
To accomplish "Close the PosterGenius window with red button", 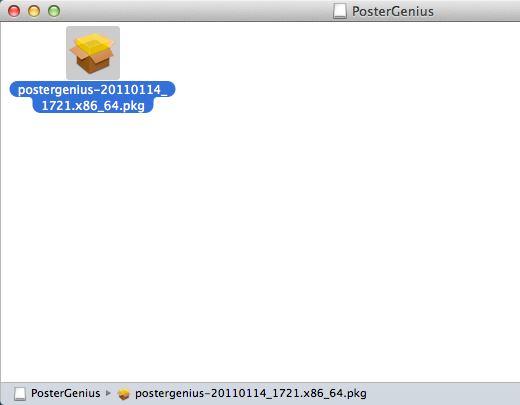I will tap(14, 11).
